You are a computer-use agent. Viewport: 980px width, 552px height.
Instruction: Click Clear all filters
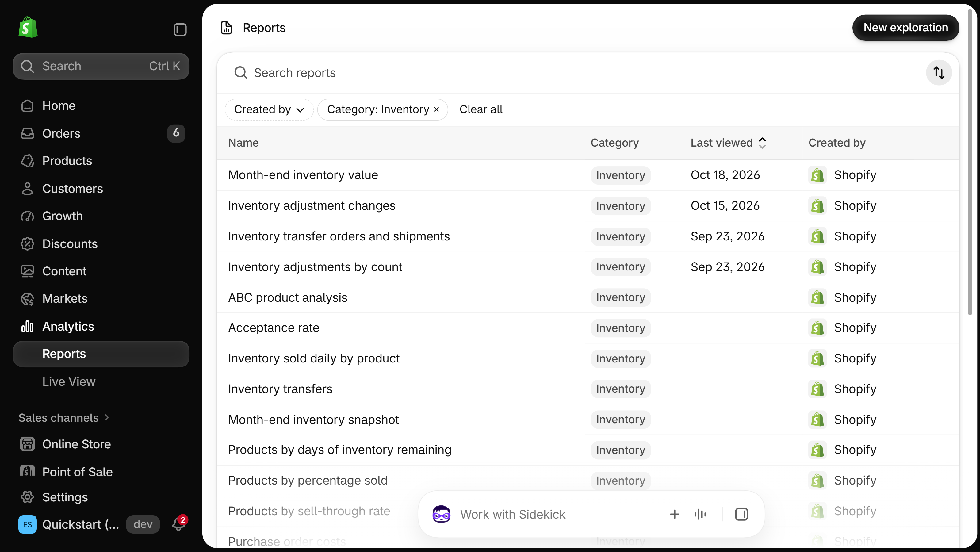tap(481, 109)
